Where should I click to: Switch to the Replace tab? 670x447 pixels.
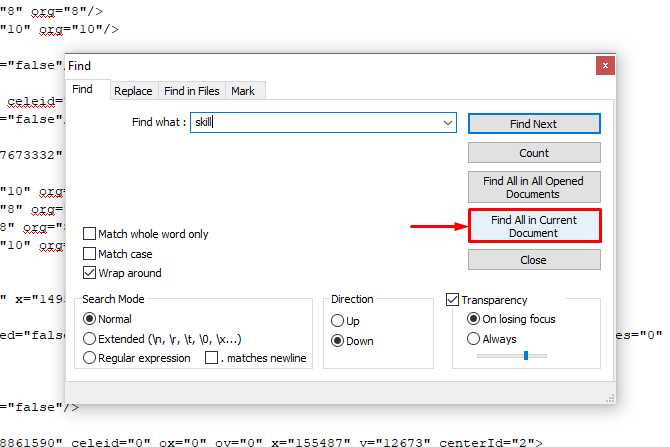tap(133, 91)
